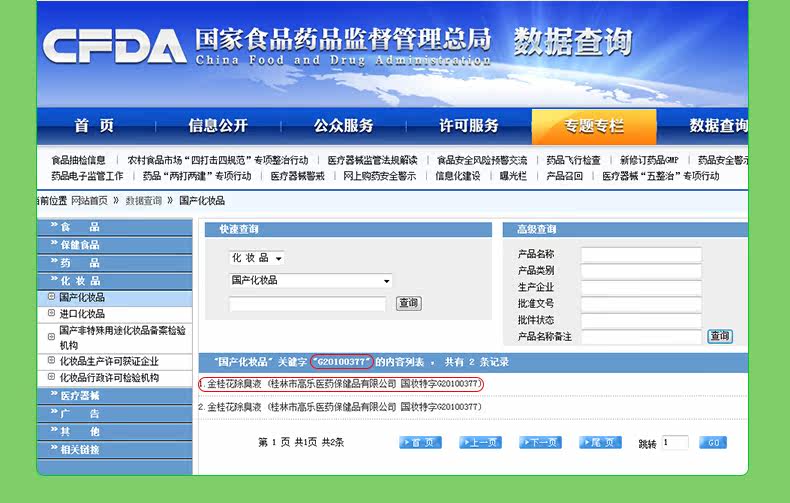The width and height of the screenshot is (790, 503).
Task: Open the 数据查询 navigation tab
Action: (718, 125)
